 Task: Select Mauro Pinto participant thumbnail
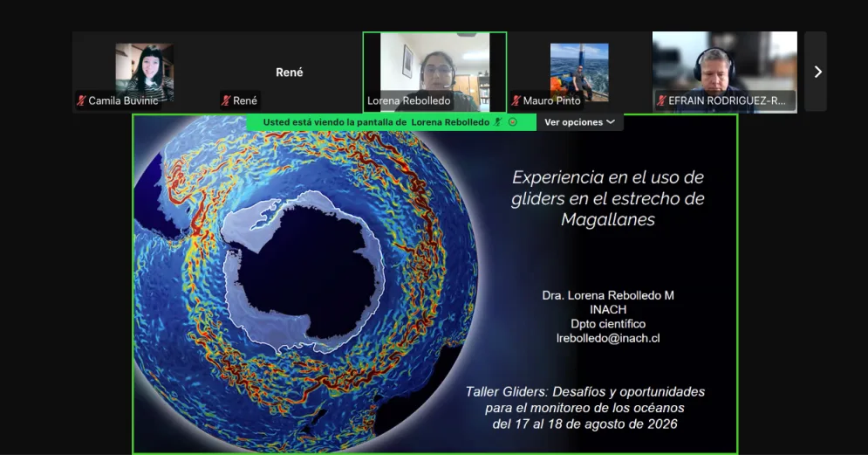(x=579, y=72)
